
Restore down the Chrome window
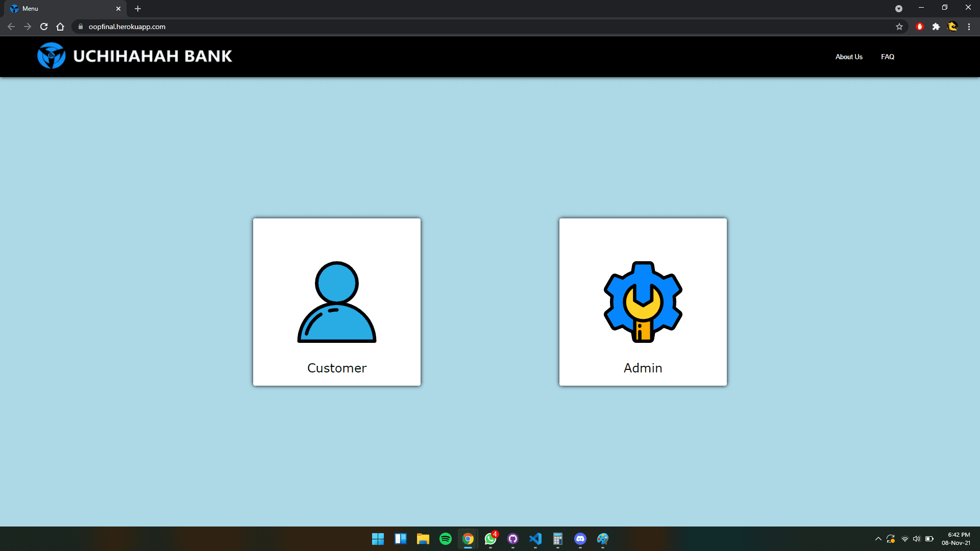click(x=945, y=8)
